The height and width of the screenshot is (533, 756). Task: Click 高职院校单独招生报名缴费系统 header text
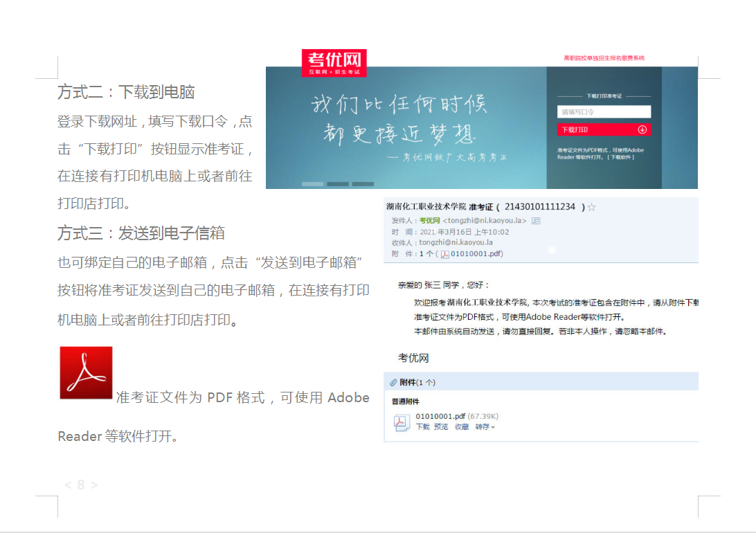pos(604,58)
